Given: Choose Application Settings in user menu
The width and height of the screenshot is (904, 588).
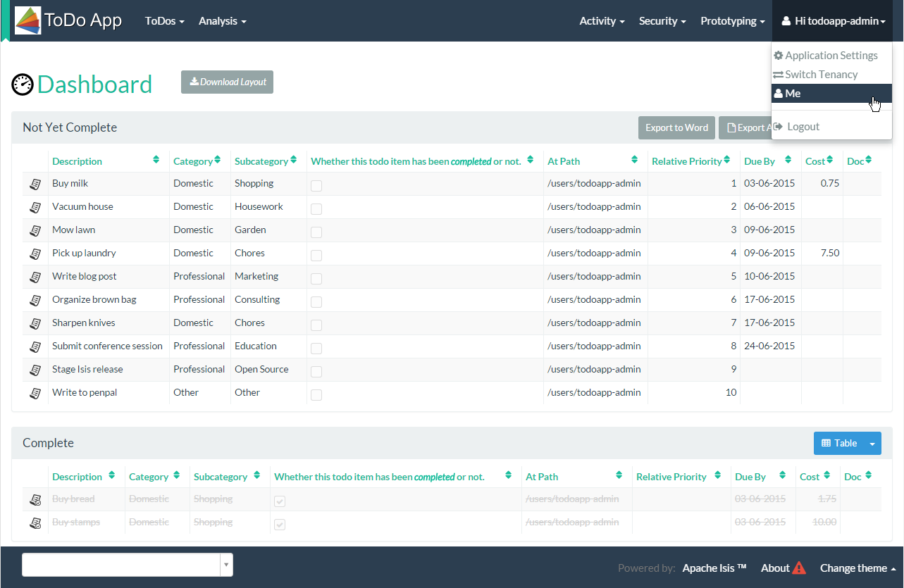Looking at the screenshot, I should [831, 56].
